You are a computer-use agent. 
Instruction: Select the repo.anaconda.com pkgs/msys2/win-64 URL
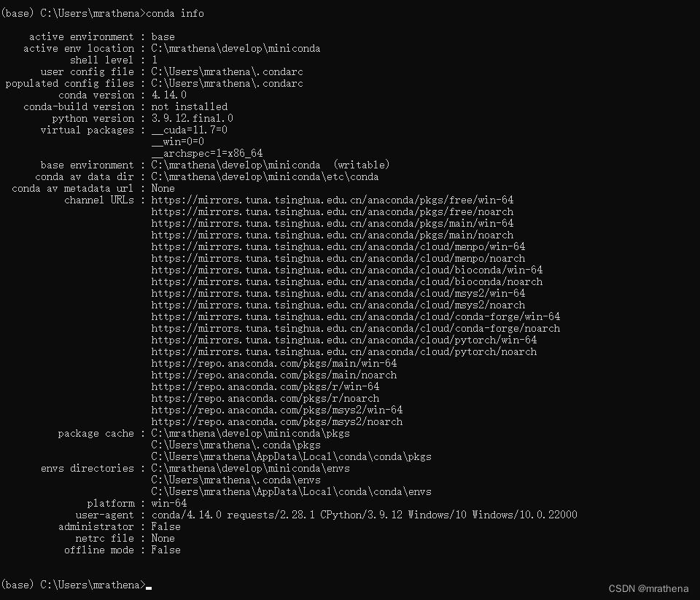pos(276,410)
